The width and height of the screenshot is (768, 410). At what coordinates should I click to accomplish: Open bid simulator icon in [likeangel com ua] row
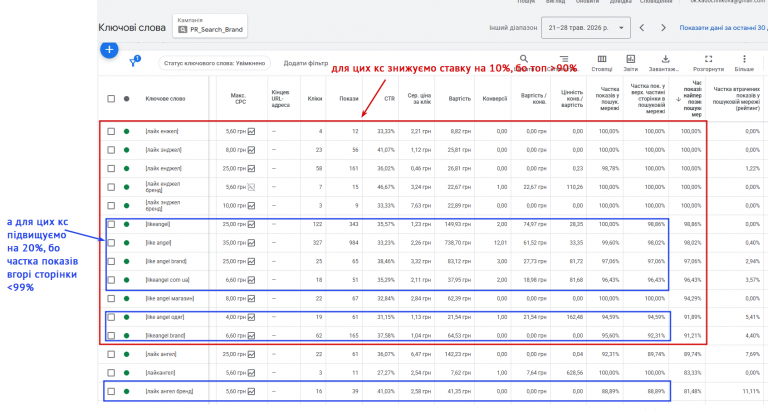pyautogui.click(x=251, y=280)
